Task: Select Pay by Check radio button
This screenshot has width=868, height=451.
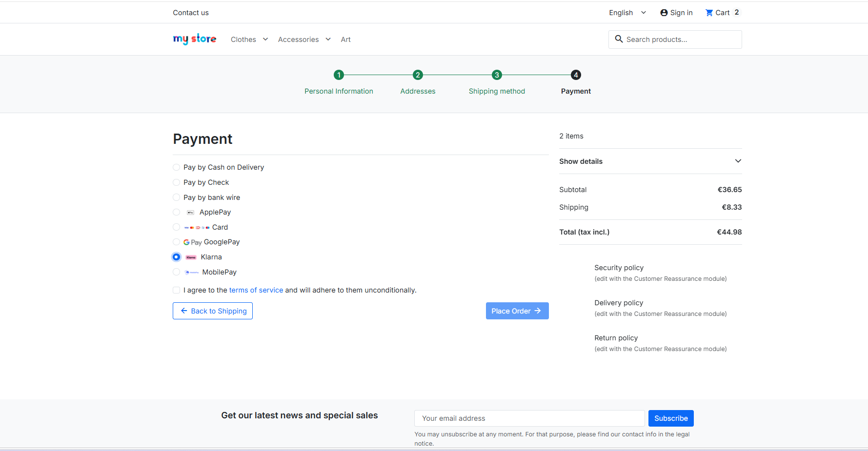Action: click(177, 182)
